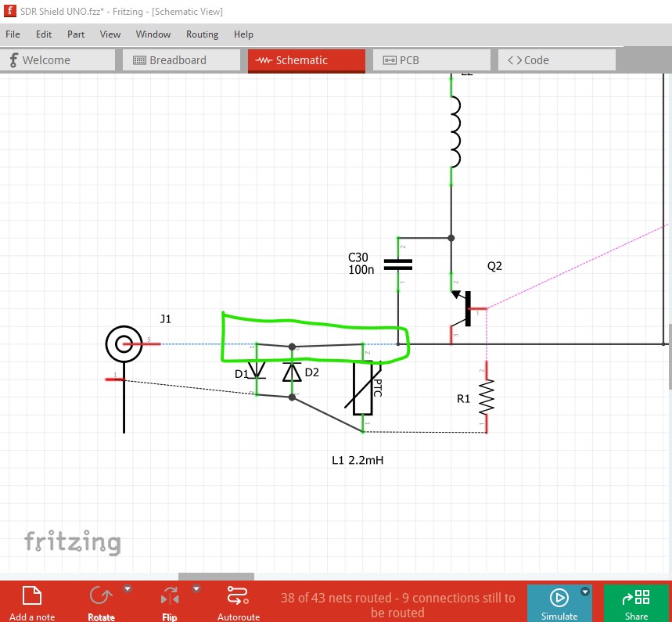Click the D2 label text
This screenshot has height=622, width=672.
pyautogui.click(x=312, y=372)
